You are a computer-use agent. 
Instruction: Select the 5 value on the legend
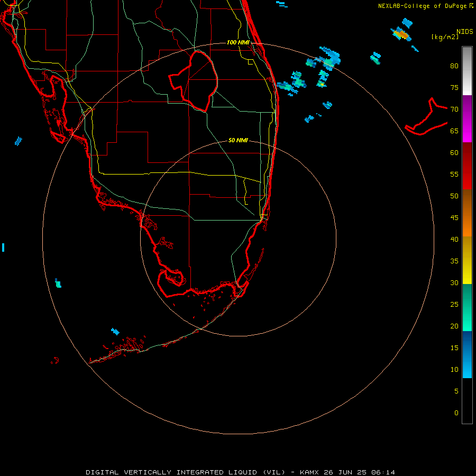[x=456, y=391]
